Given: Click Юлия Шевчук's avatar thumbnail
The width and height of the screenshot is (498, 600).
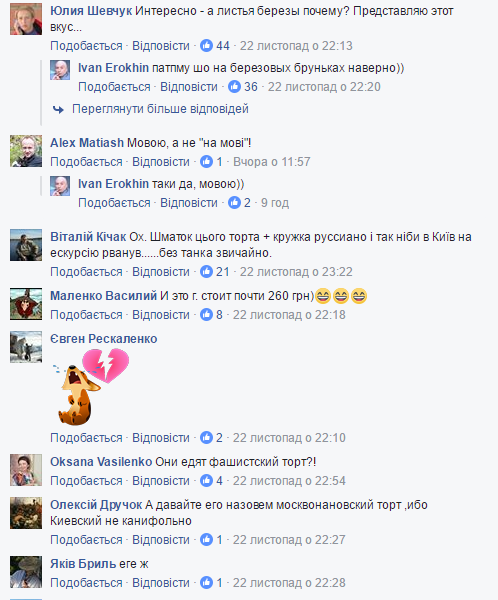Looking at the screenshot, I should [26, 19].
